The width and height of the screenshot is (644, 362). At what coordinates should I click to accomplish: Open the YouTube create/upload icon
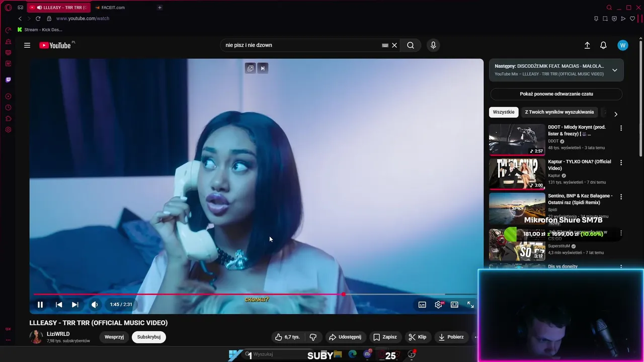[587, 45]
